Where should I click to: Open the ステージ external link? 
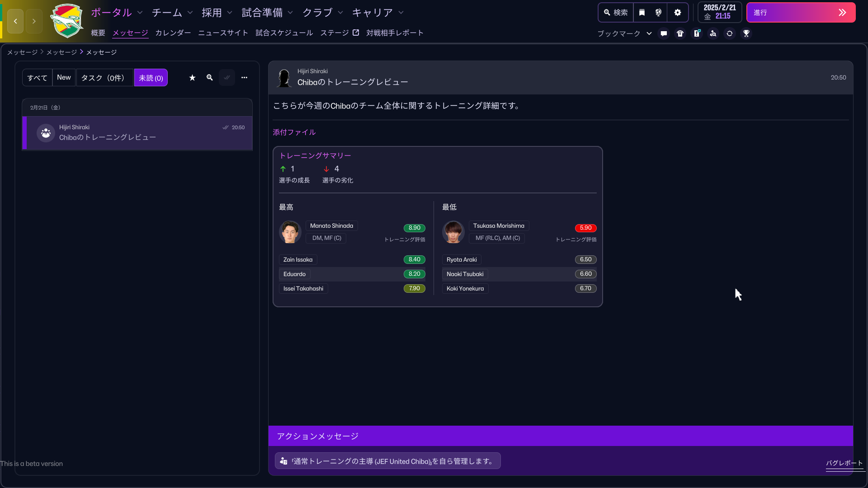pos(340,33)
